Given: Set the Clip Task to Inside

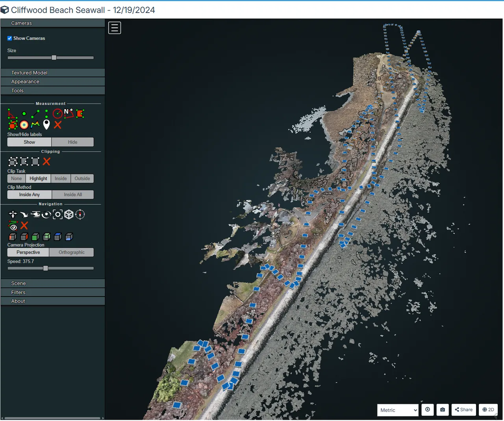Looking at the screenshot, I should 61,178.
